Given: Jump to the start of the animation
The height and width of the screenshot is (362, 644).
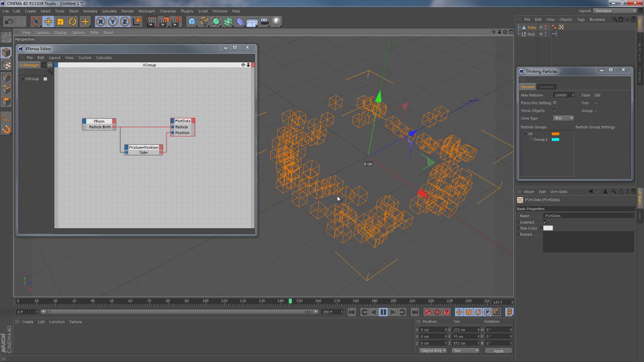Looking at the screenshot, I should tap(352, 312).
